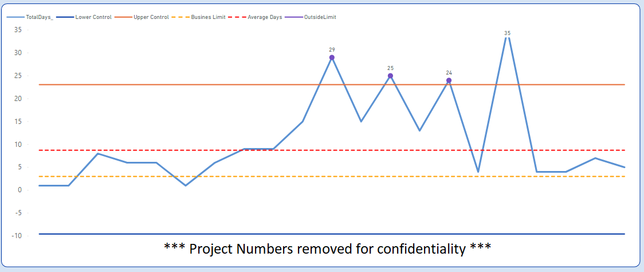This screenshot has width=644, height=272.
Task: Select the purple data point labeled 29
Action: 332,57
